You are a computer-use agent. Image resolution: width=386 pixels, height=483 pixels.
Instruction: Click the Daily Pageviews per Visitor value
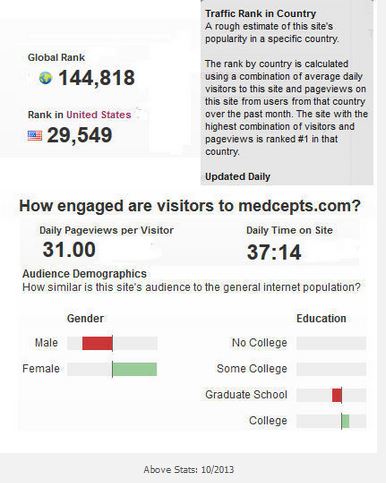pos(69,250)
